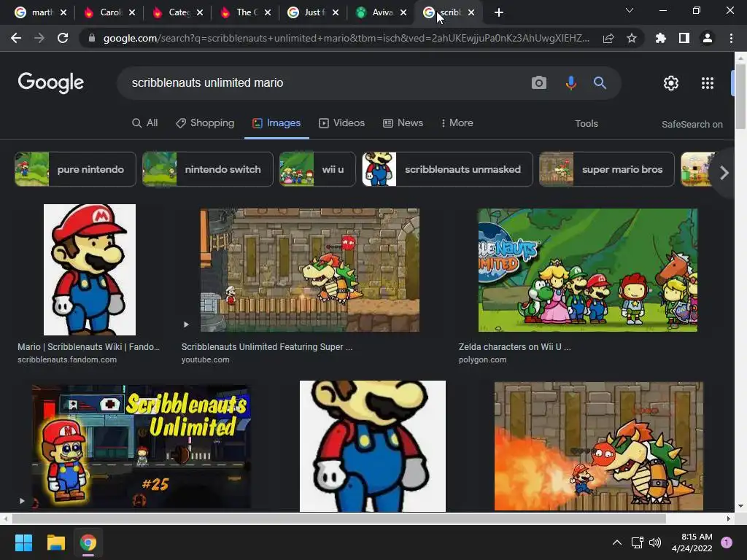Start voice search with microphone icon
The height and width of the screenshot is (560, 747).
pos(570,83)
